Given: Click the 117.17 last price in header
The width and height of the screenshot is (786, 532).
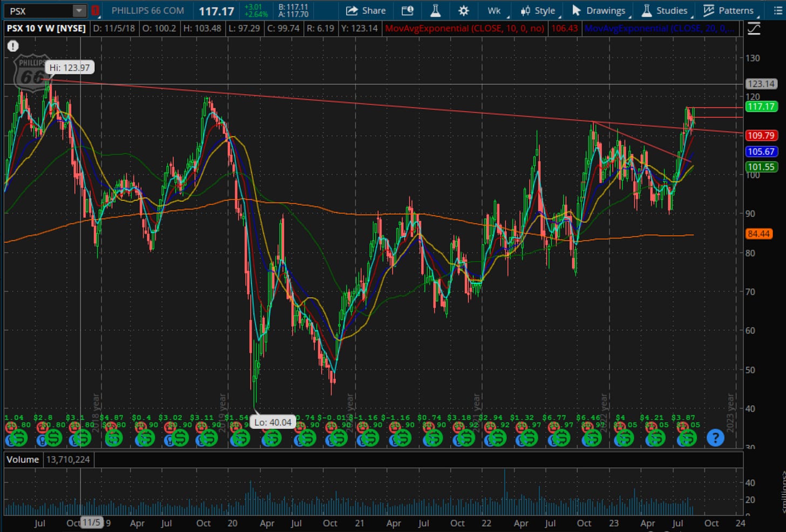Looking at the screenshot, I should 216,11.
